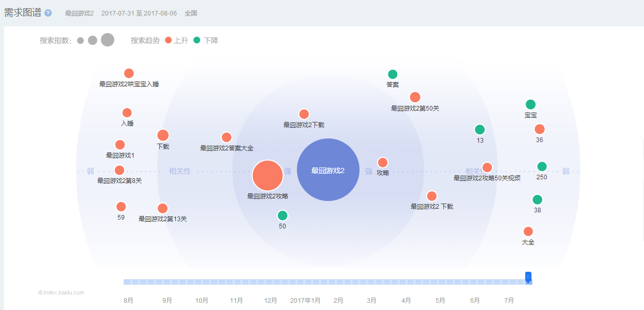Click the blue timeline slider handle
The width and height of the screenshot is (644, 310).
coord(528,278)
